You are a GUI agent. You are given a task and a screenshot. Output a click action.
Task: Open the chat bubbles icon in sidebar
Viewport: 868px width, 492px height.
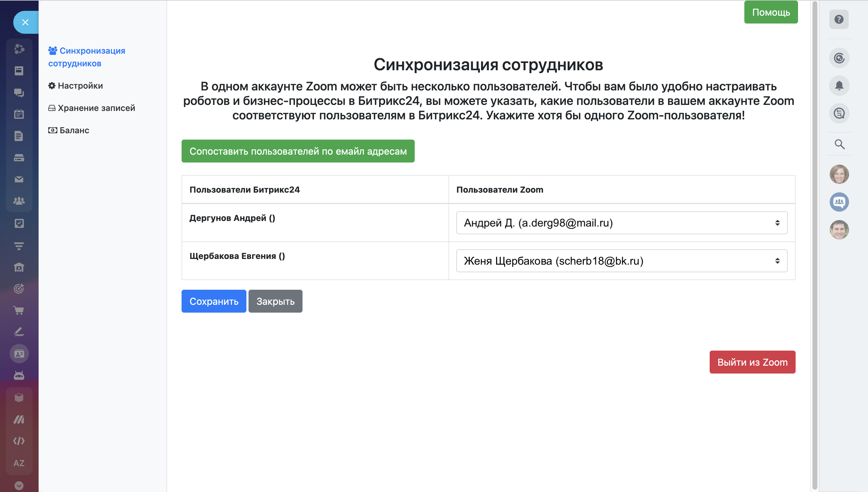tap(19, 93)
